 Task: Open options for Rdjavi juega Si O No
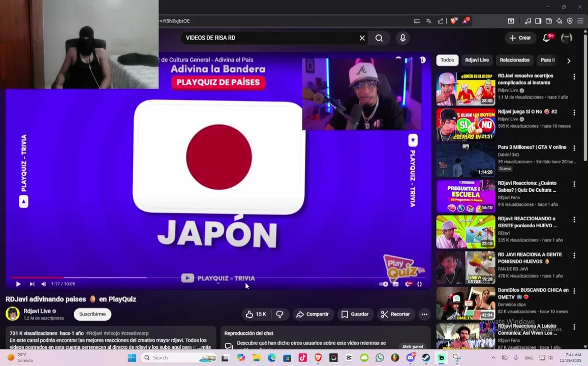tap(574, 112)
